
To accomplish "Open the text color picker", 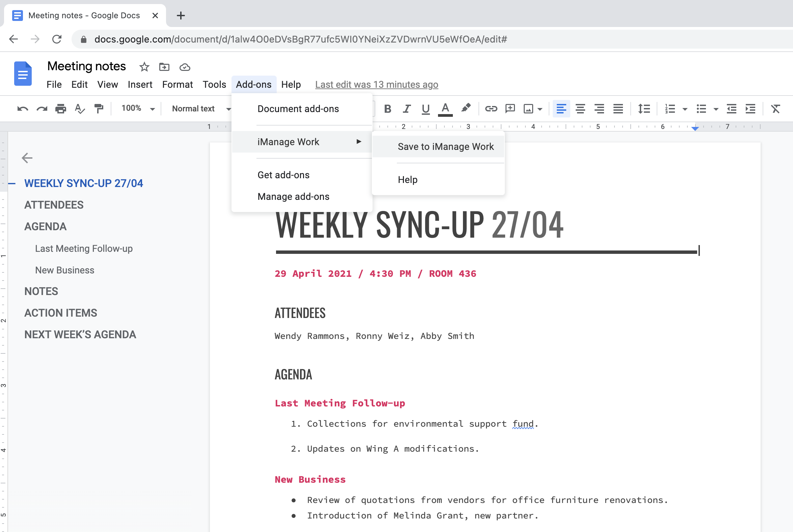I will coord(445,109).
